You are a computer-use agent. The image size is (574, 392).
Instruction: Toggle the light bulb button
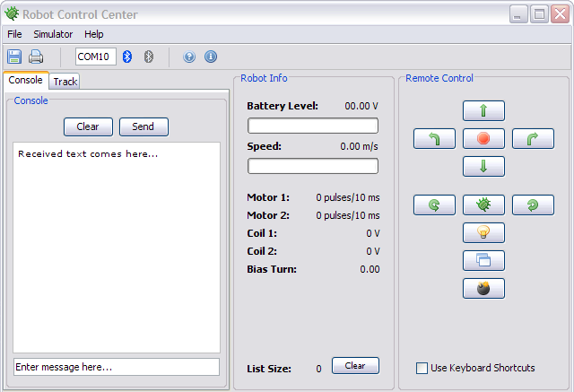[483, 233]
